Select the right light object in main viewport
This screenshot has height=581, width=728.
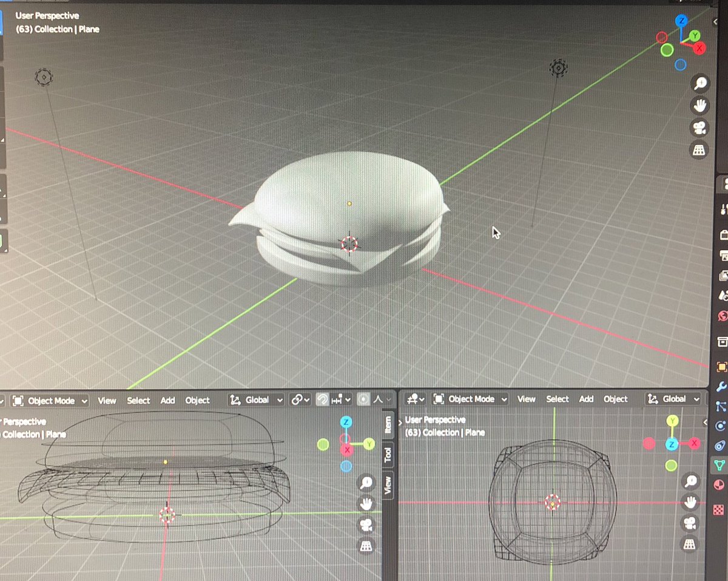tap(558, 68)
